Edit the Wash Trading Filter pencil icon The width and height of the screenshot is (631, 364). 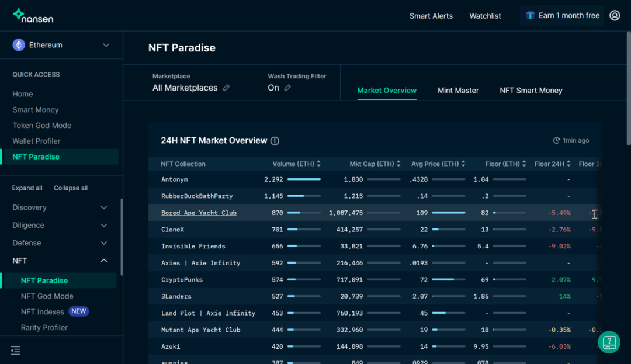(x=287, y=88)
